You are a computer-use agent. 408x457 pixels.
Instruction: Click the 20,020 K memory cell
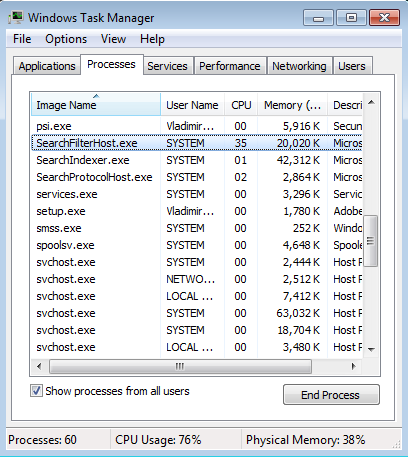pos(298,143)
